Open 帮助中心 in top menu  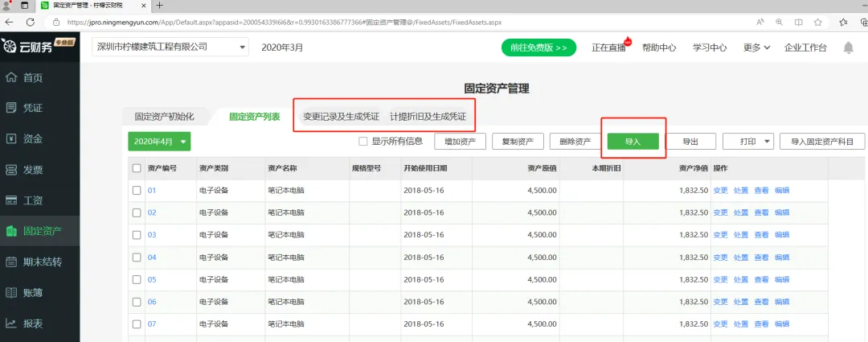point(659,47)
